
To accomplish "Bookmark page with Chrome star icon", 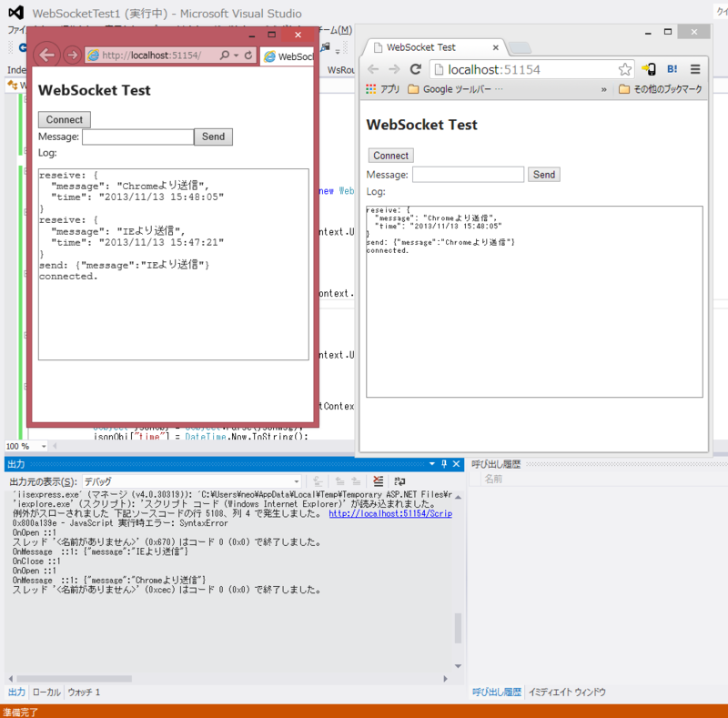I will (625, 69).
